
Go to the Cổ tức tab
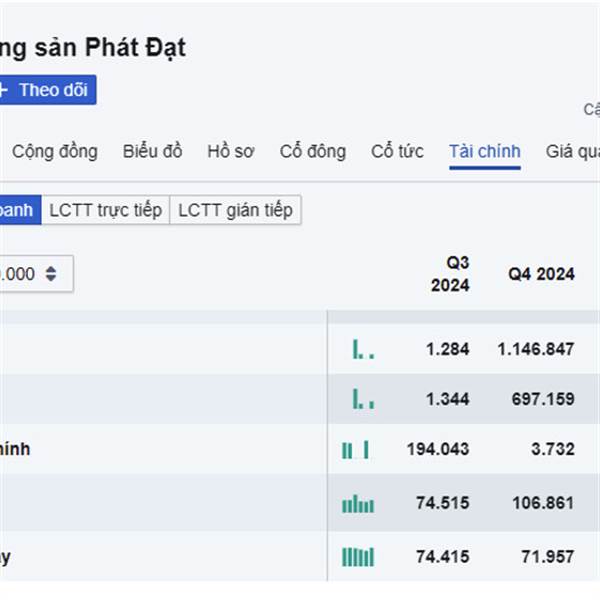(397, 152)
